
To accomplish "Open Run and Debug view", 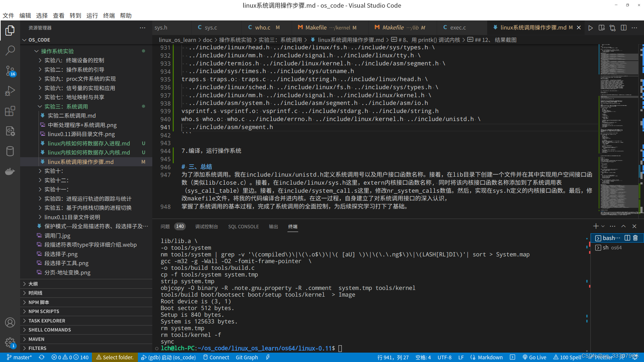I will pos(10,91).
